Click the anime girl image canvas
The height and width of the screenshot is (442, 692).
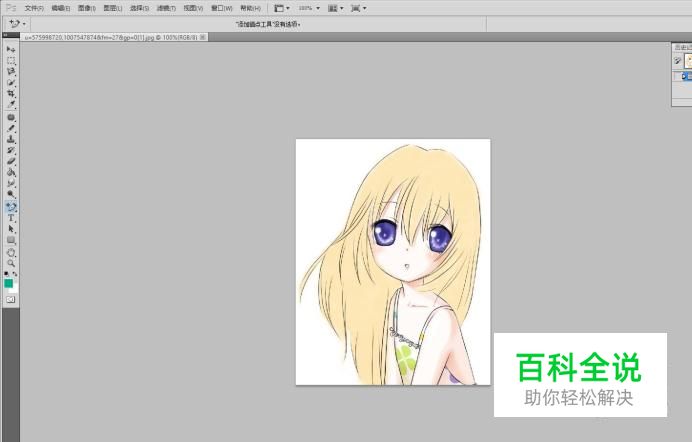pyautogui.click(x=393, y=262)
